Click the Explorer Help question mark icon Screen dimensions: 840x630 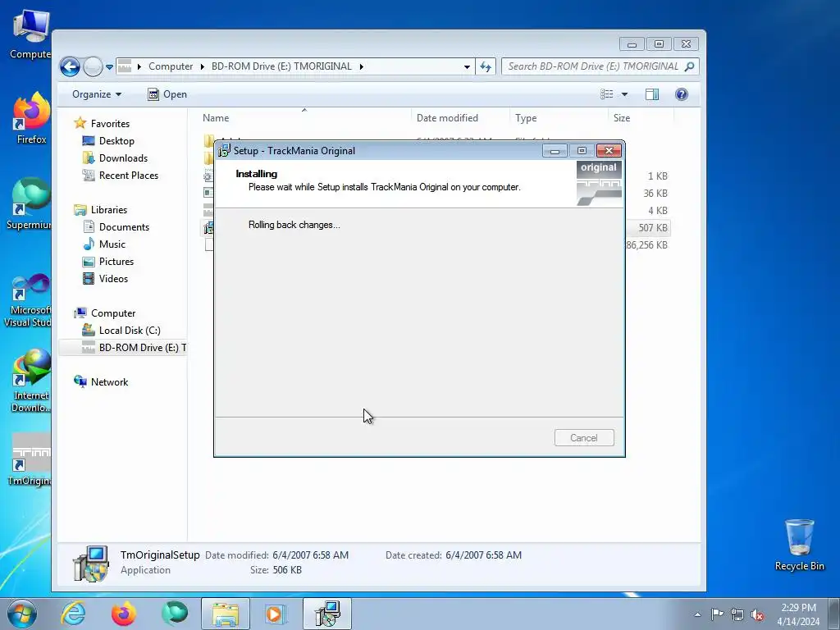682,94
